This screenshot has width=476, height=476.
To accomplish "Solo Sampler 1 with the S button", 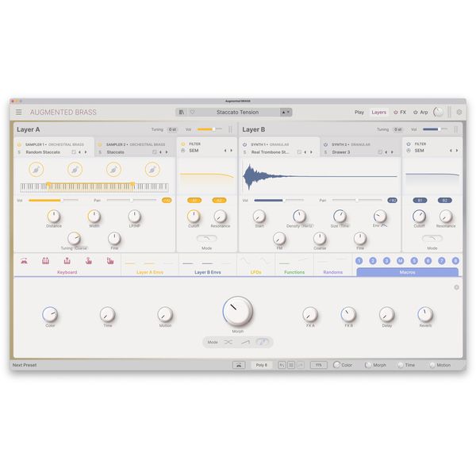I will (x=19, y=152).
